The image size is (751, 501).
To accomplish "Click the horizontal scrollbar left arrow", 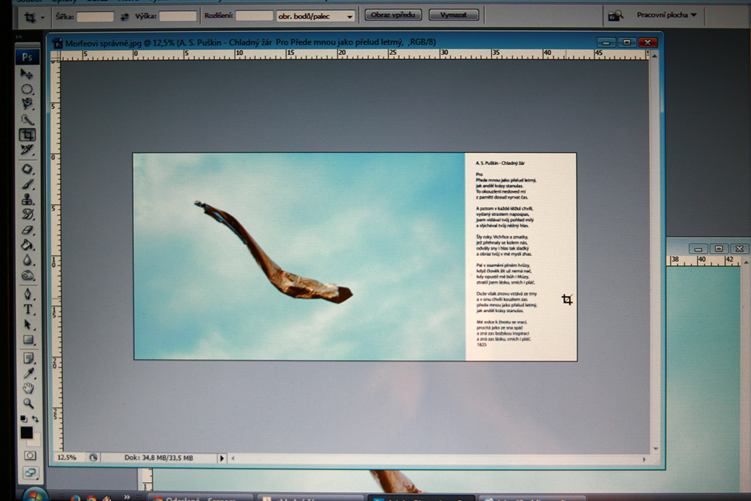I will (x=233, y=458).
